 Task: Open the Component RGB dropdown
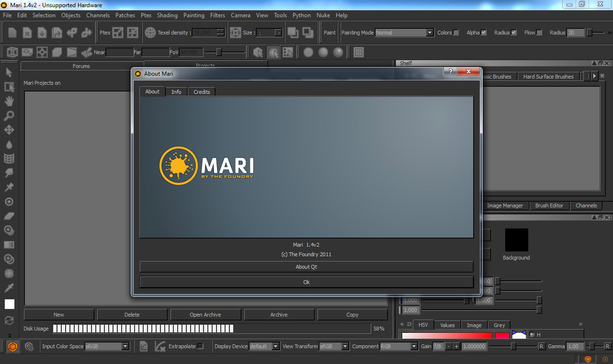[x=398, y=346]
